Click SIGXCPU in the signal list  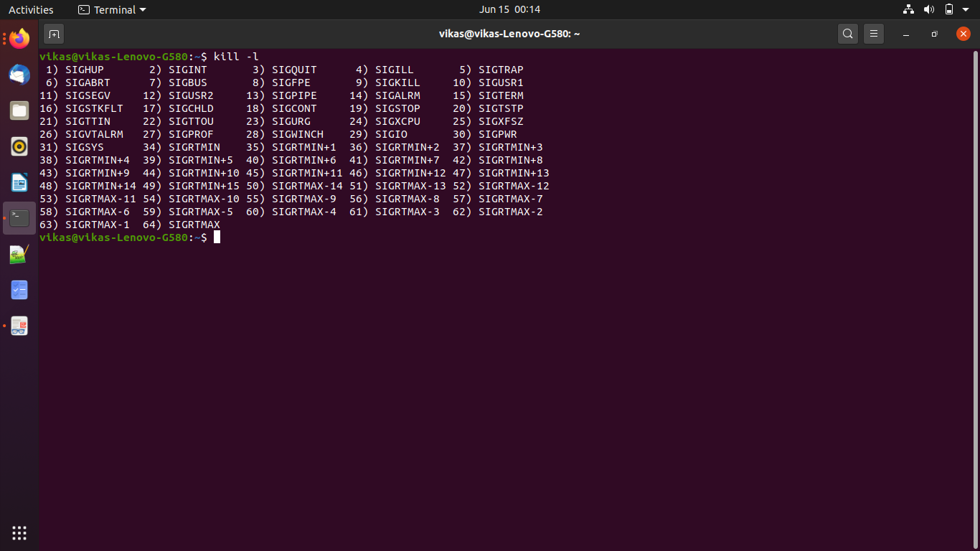point(397,121)
